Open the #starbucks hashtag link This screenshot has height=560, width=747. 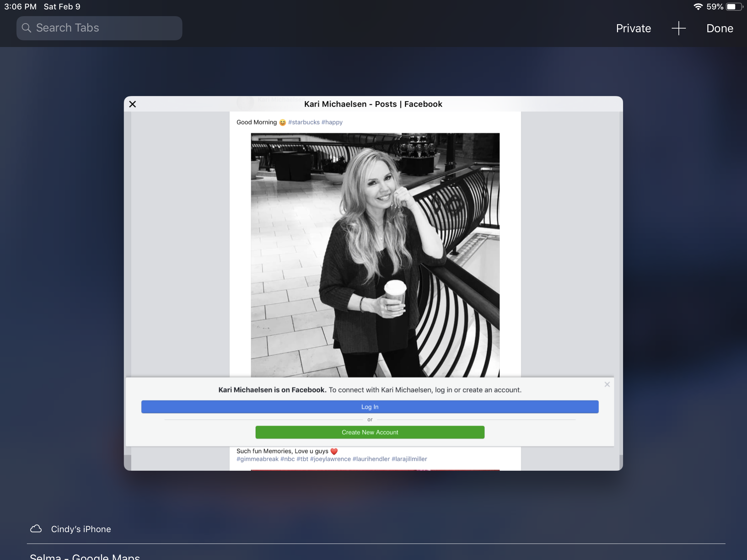(x=304, y=122)
